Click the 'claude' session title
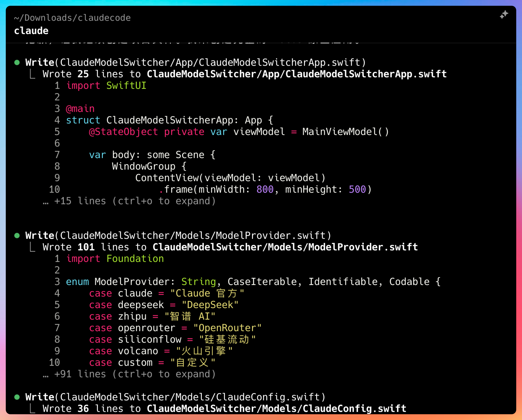Viewport: 522px width, 420px height. point(31,31)
